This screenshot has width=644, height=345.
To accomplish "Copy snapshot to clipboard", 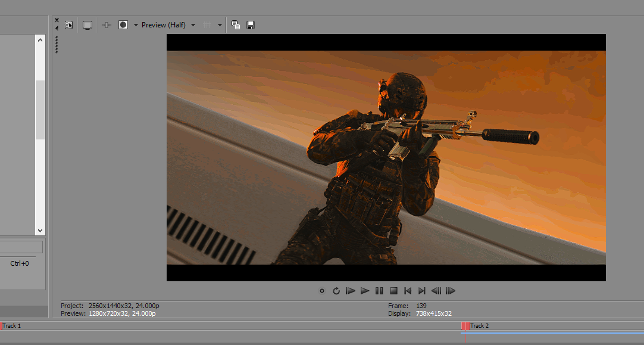I will pos(236,25).
